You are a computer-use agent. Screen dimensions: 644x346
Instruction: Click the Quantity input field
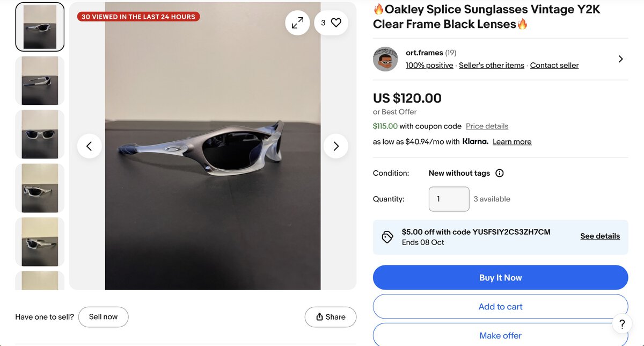click(x=449, y=199)
